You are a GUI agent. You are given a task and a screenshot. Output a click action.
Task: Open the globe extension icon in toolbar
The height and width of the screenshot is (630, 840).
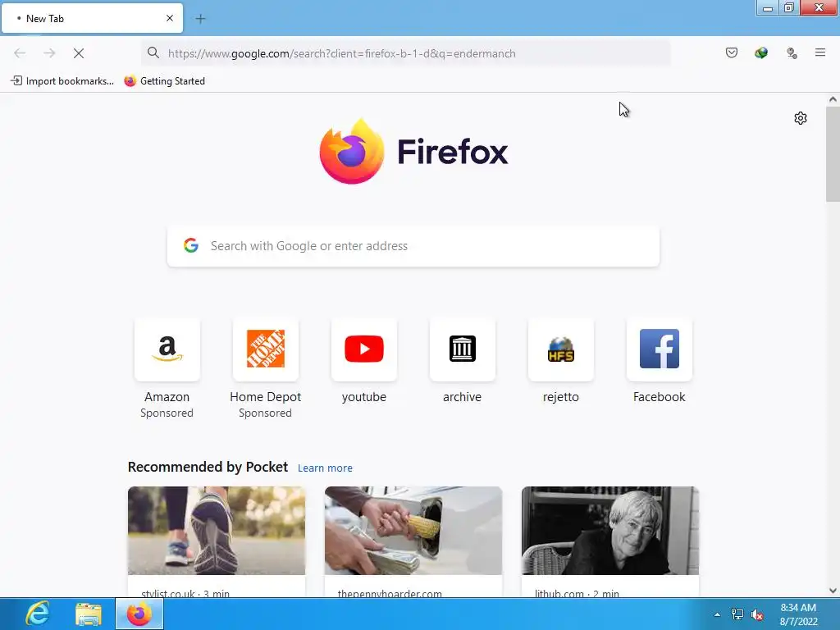(761, 52)
